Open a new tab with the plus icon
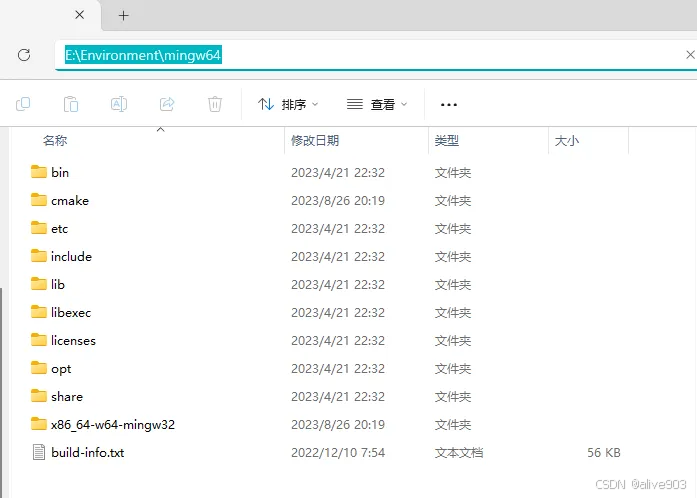 pyautogui.click(x=124, y=16)
